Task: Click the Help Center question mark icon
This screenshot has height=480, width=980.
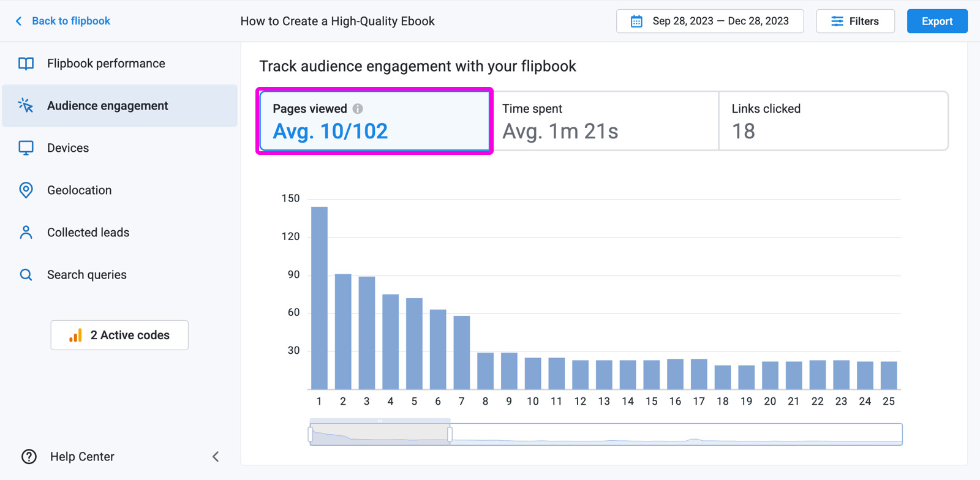Action: (29, 457)
